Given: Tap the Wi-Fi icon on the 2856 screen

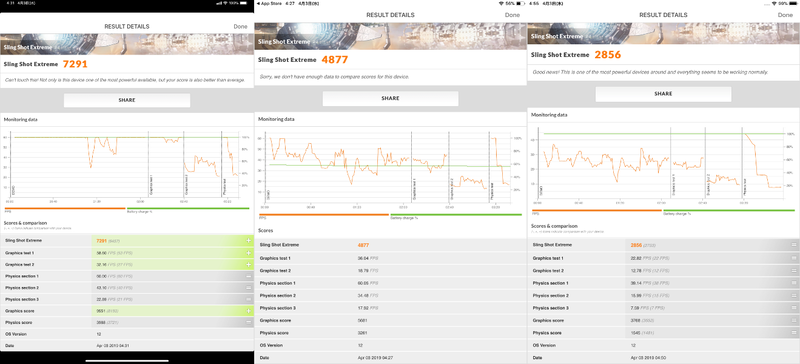Looking at the screenshot, I should (774, 3).
